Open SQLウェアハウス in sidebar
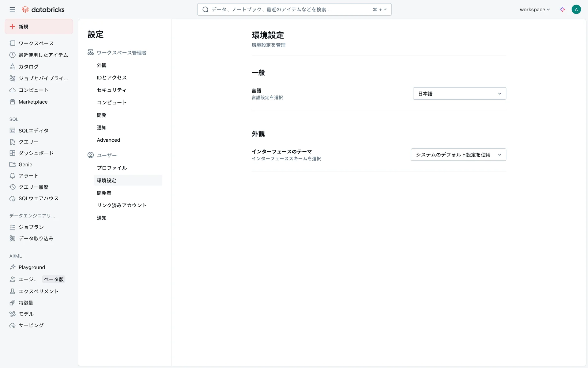Viewport: 588px width, 368px height. click(x=39, y=198)
